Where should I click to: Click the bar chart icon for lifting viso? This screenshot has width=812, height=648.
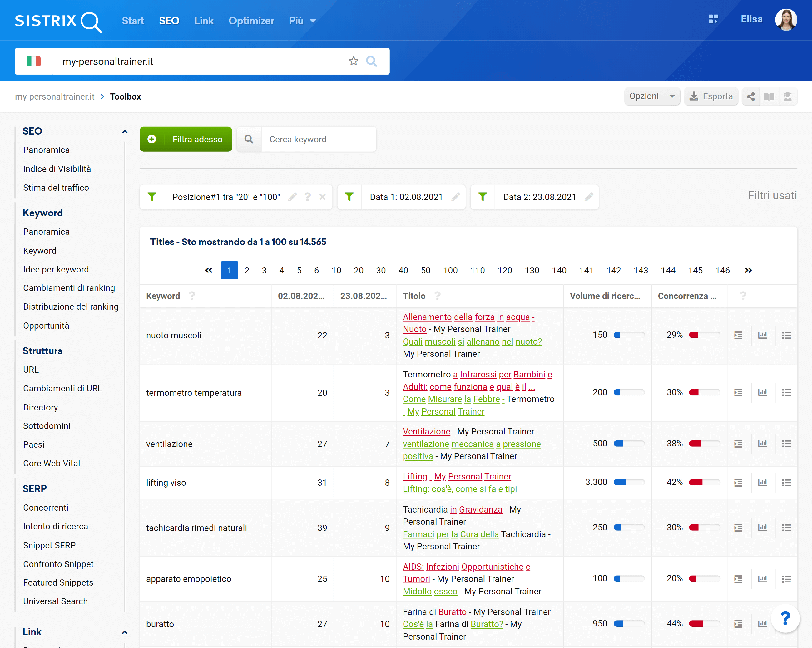coord(762,482)
